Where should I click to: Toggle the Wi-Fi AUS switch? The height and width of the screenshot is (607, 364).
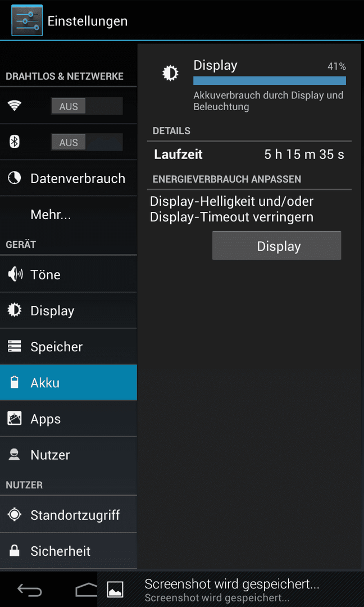(87, 106)
